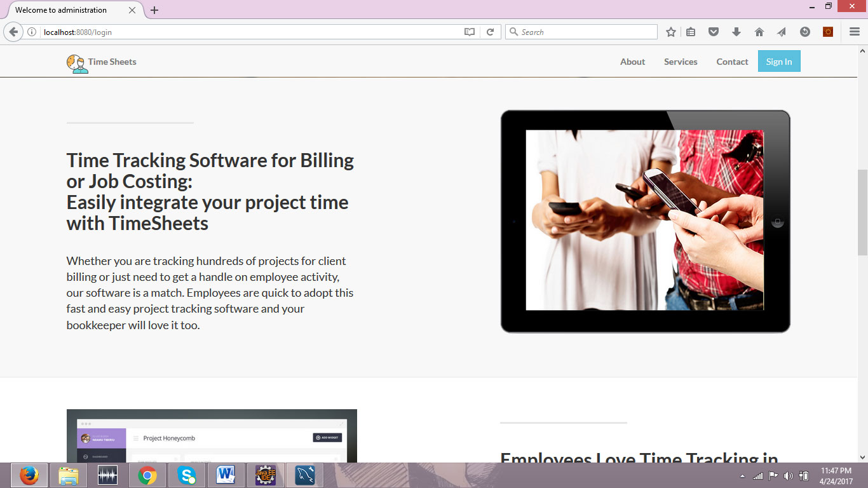Toggle reader view icon in URL bar
The image size is (868, 488).
[x=470, y=32]
